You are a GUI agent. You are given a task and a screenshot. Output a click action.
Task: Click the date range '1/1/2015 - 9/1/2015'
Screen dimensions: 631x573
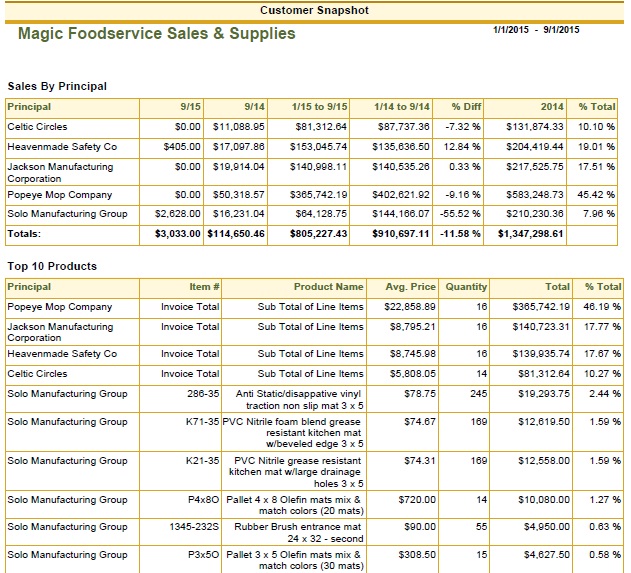point(536,29)
